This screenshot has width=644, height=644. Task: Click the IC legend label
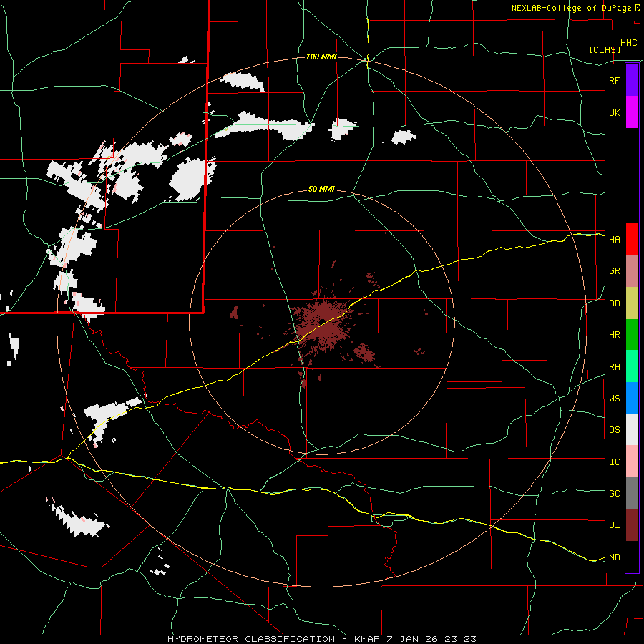coord(614,462)
